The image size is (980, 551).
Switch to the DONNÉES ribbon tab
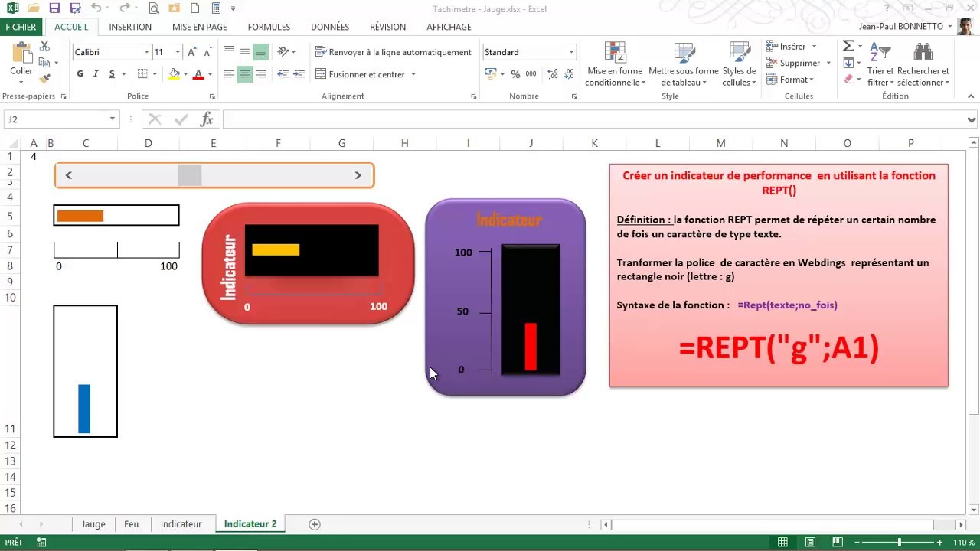[330, 27]
